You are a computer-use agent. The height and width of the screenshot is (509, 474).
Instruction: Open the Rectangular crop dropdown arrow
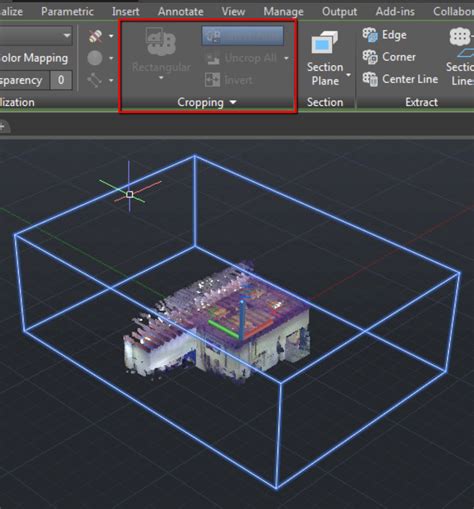(x=161, y=78)
